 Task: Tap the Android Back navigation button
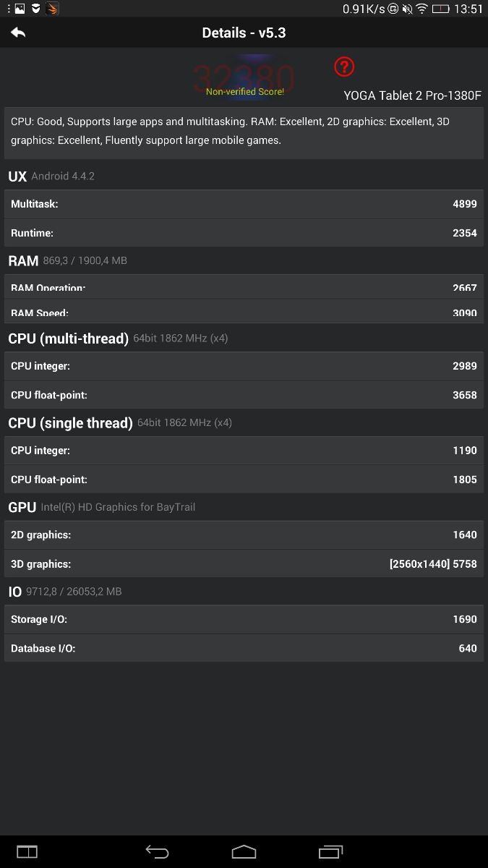157,851
